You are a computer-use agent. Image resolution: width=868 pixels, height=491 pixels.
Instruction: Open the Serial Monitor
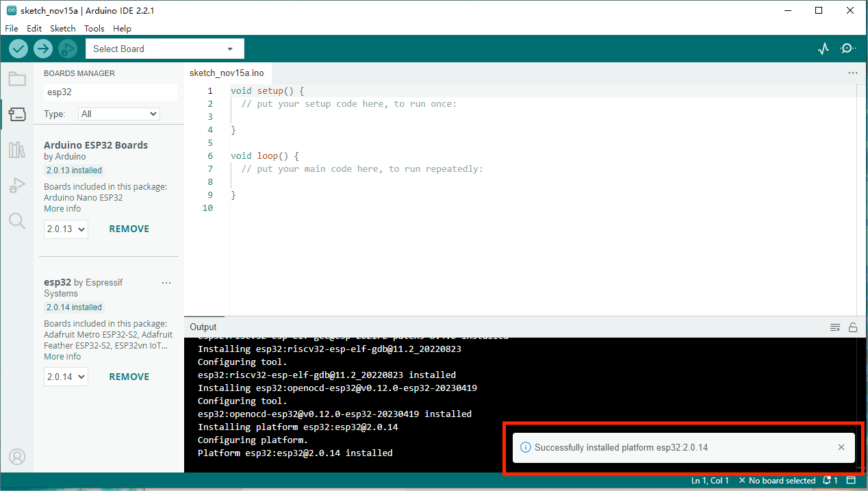[x=848, y=48]
